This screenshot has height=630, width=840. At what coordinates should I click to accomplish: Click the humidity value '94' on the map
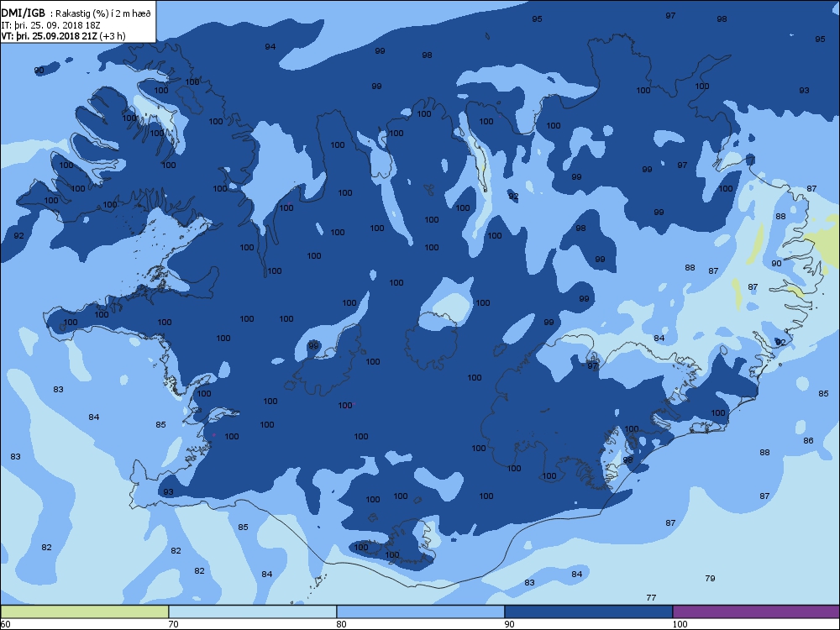click(x=270, y=46)
